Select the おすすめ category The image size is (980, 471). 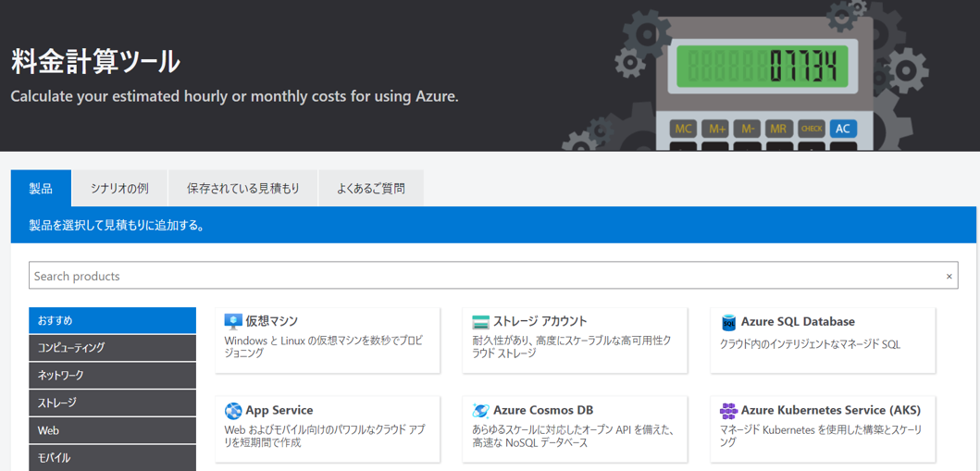point(112,320)
